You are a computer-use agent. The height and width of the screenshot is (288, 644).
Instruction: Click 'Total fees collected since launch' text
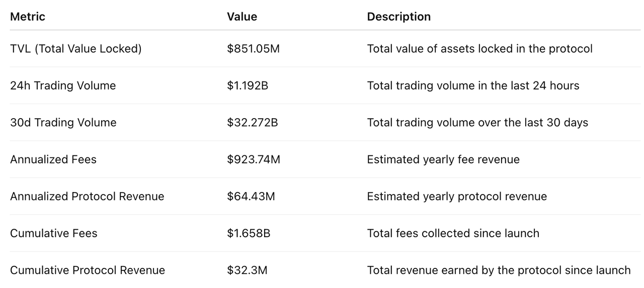453,233
